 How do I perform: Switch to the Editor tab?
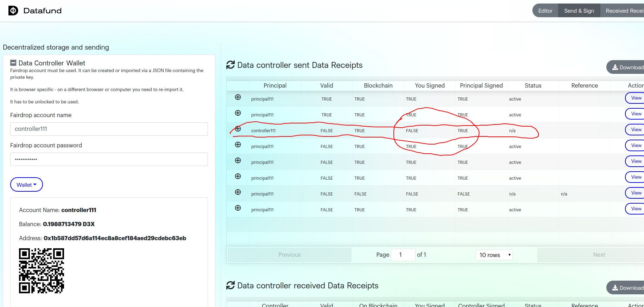pos(545,11)
